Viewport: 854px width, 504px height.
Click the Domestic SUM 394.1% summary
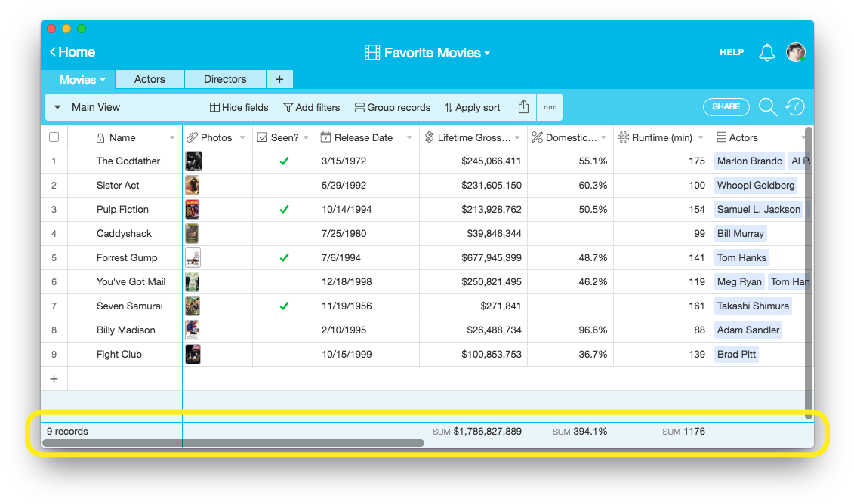[579, 431]
